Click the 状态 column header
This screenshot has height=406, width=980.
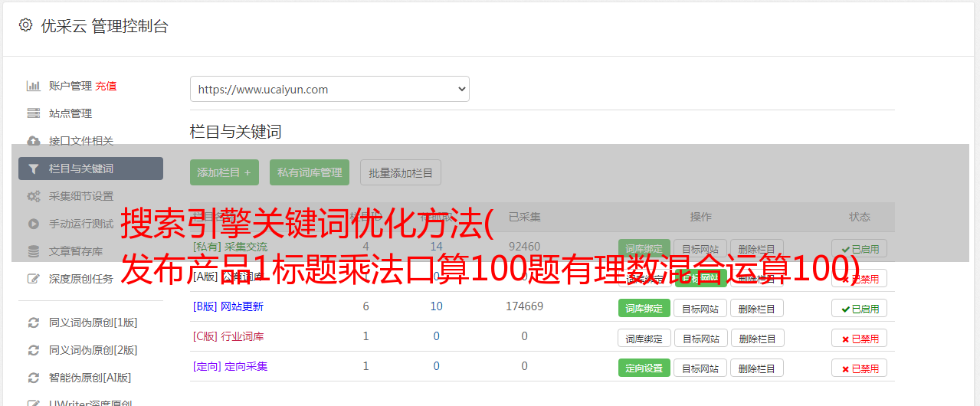tap(860, 217)
